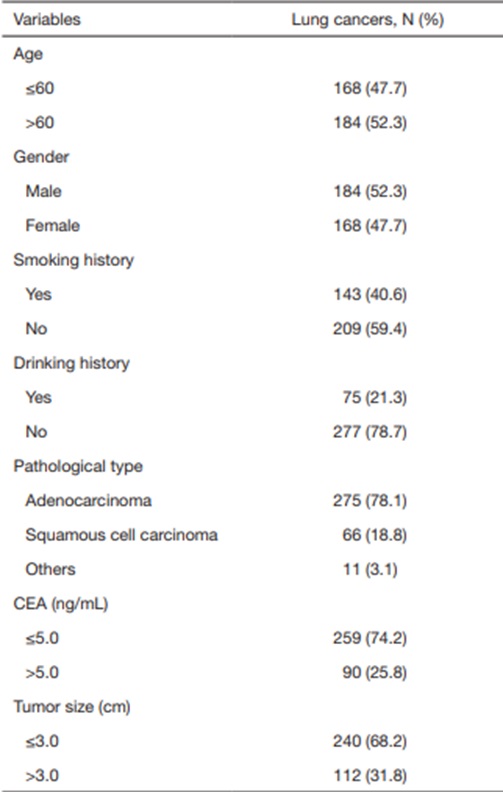Screen dimensions: 503x792
Task: Select the CEA (ng/mL) label
Action: 61,604
